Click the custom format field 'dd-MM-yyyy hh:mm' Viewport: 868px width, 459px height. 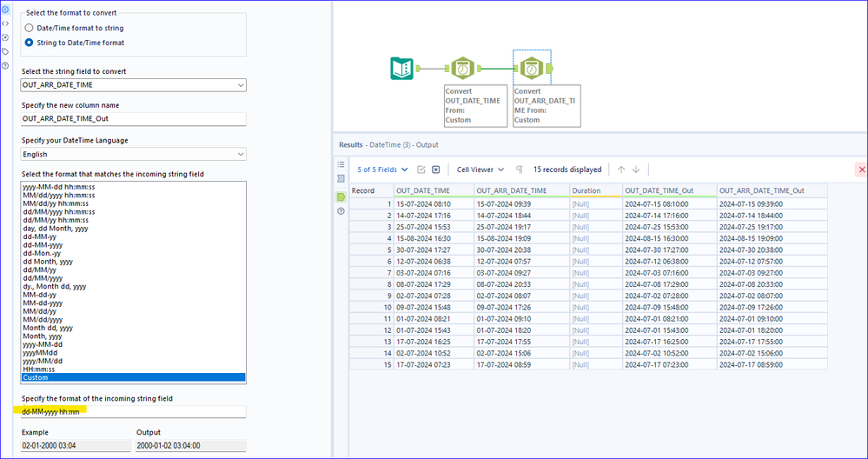click(x=133, y=411)
